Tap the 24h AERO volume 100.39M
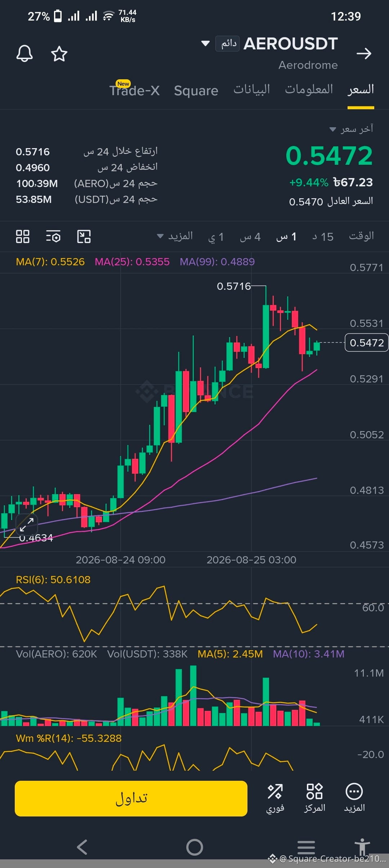The width and height of the screenshot is (389, 868). [37, 183]
